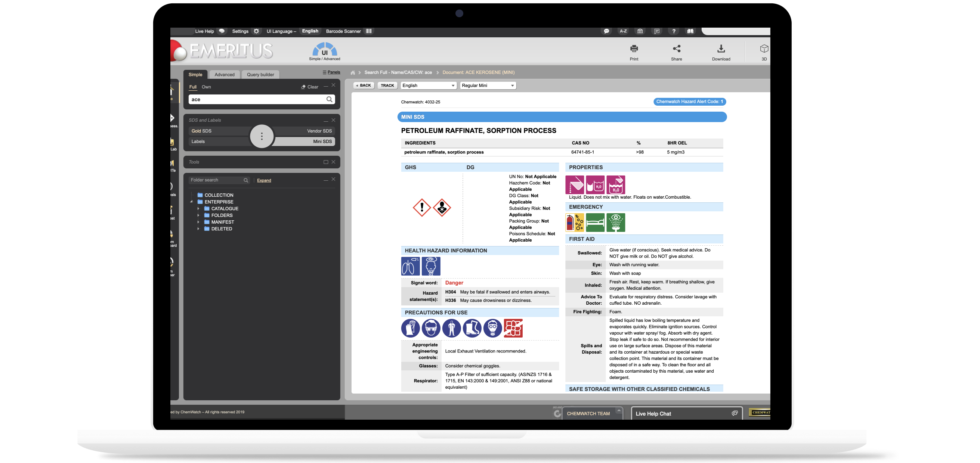The width and height of the screenshot is (980, 463).
Task: Open Live Help Chat bar
Action: pyautogui.click(x=687, y=414)
